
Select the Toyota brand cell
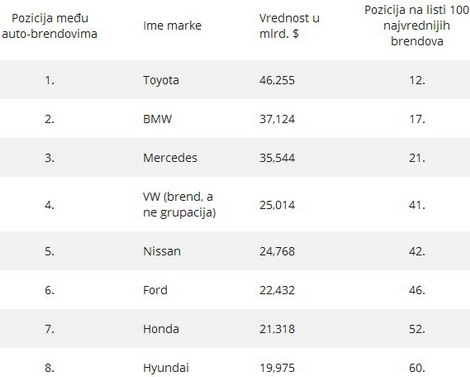tap(161, 80)
